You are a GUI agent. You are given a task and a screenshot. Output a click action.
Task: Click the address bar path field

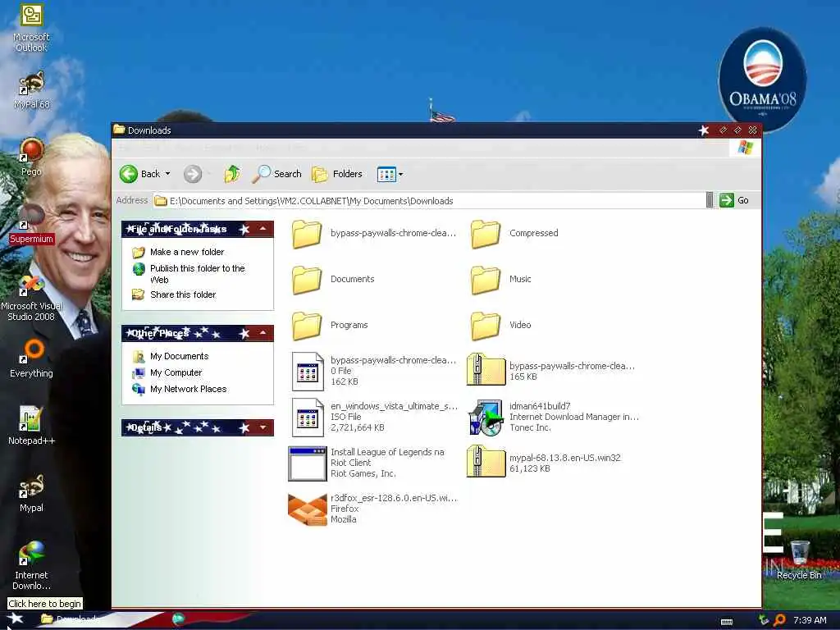[428, 201]
